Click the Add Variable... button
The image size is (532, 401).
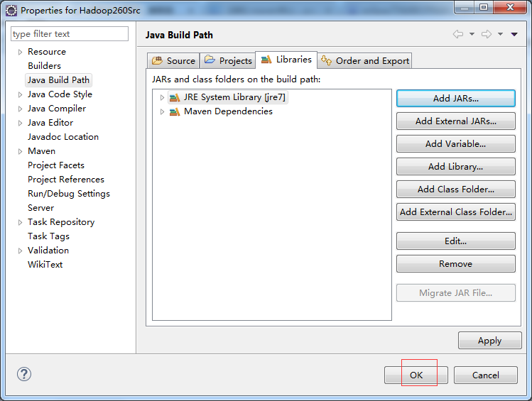tap(456, 144)
